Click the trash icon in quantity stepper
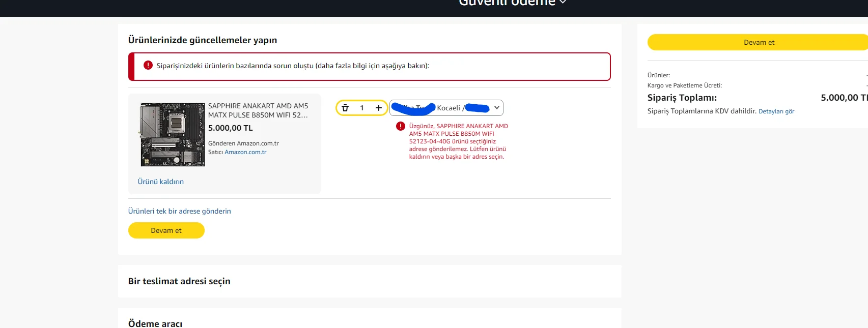This screenshot has width=868, height=328. point(345,108)
